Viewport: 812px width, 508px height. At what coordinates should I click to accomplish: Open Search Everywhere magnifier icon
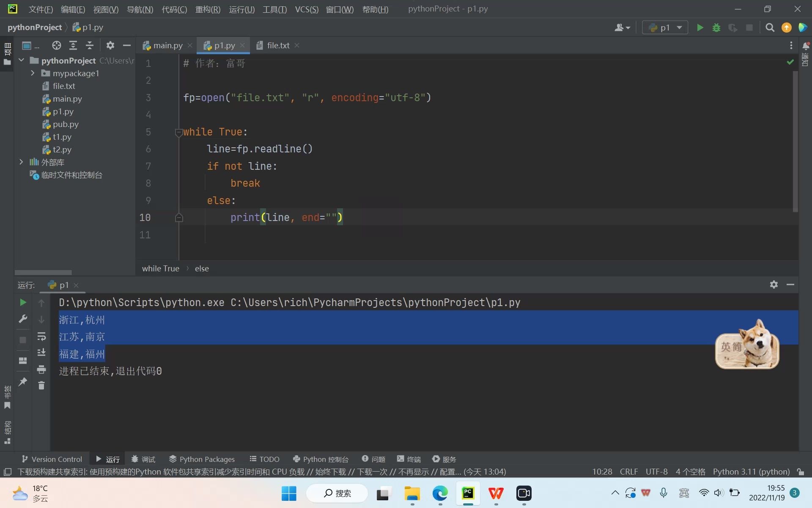pyautogui.click(x=770, y=28)
